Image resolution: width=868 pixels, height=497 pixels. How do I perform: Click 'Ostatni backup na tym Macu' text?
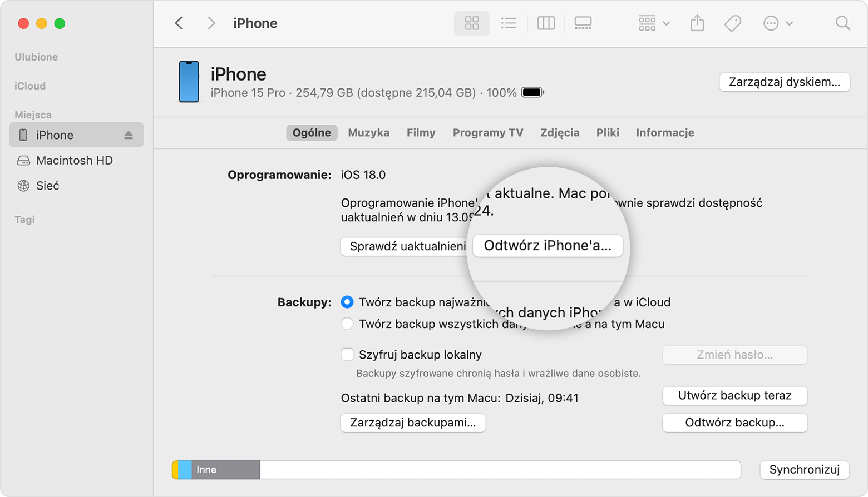421,398
